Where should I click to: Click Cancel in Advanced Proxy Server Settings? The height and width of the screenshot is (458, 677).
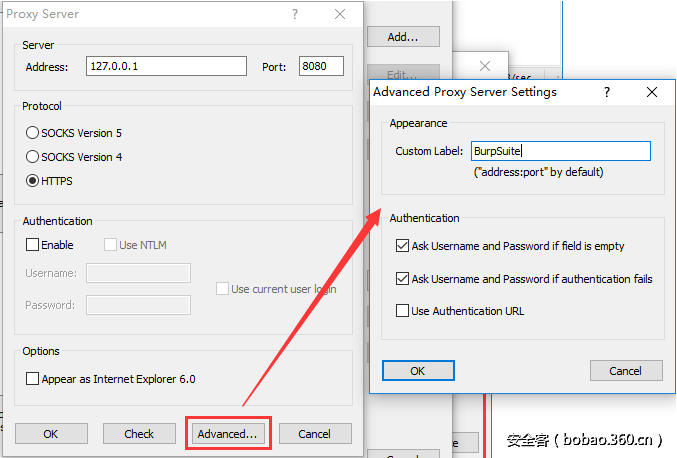pos(626,370)
